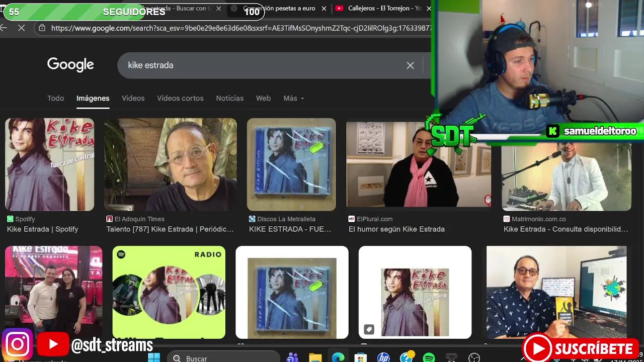Viewport: 644px width, 362px height.
Task: Open File Explorer from the taskbar
Action: click(x=315, y=358)
